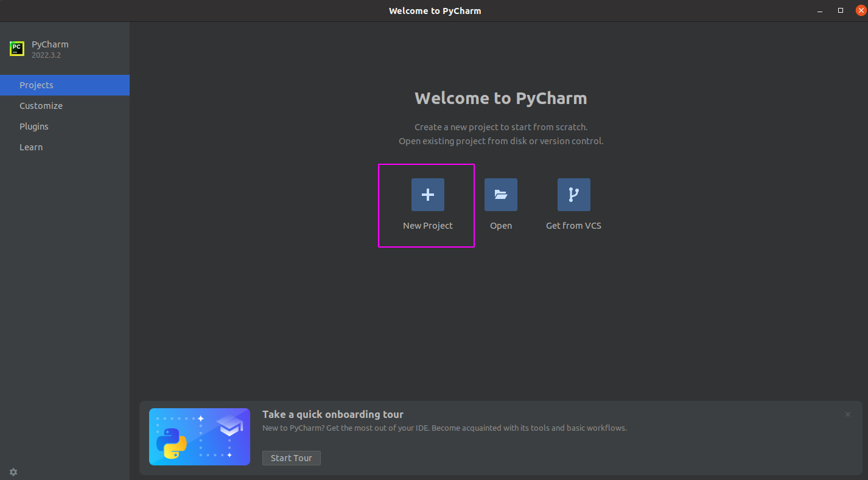Click the PyCharm logo icon in sidebar
The image size is (868, 480).
pyautogui.click(x=17, y=49)
